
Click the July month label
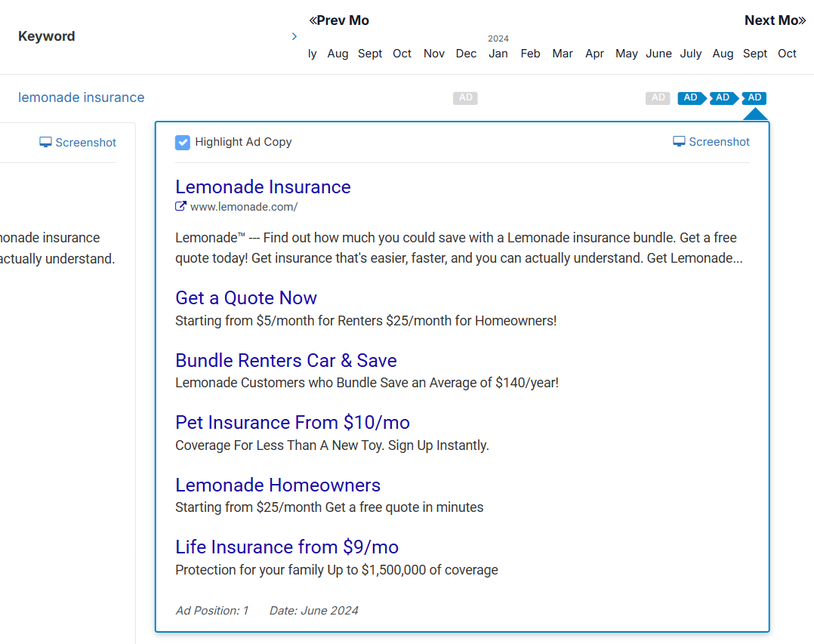click(690, 54)
